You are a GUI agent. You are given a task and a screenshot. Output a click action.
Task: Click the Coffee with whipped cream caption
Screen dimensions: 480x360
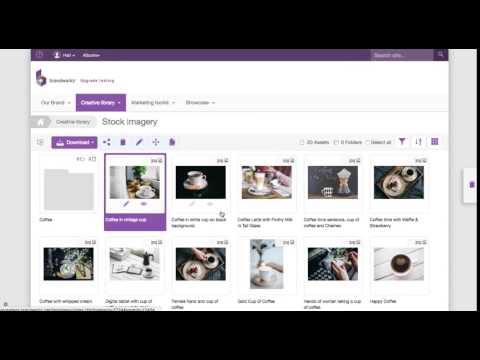(66, 301)
